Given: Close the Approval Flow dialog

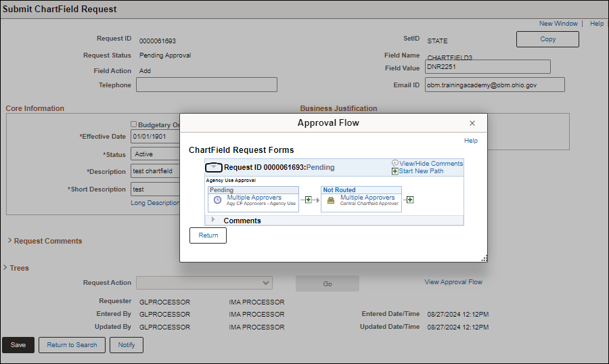Looking at the screenshot, I should [x=472, y=123].
